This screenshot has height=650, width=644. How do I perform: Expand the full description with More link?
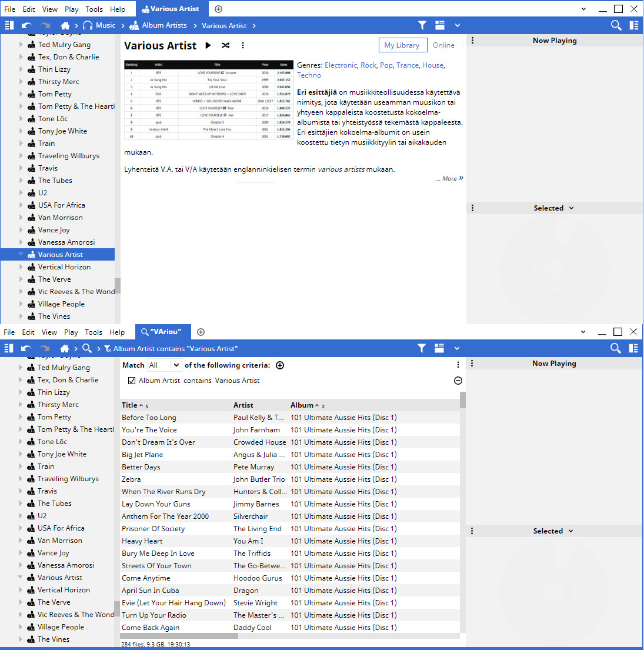pos(450,178)
